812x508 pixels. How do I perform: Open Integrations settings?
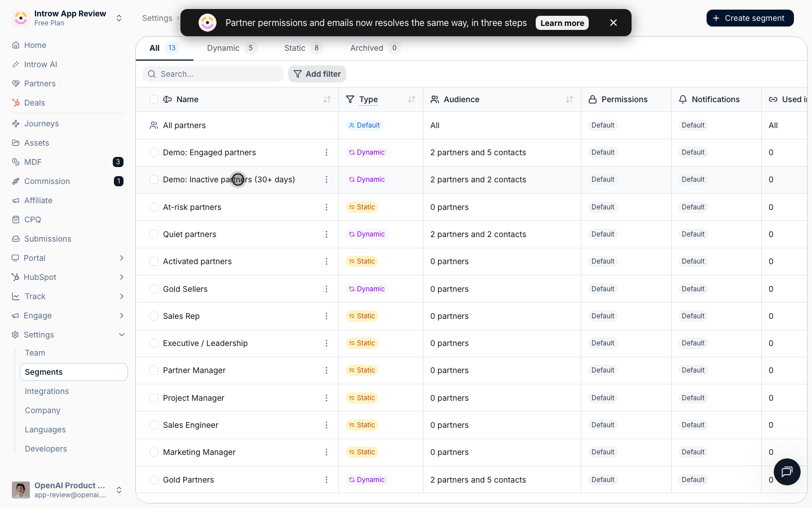(x=47, y=391)
